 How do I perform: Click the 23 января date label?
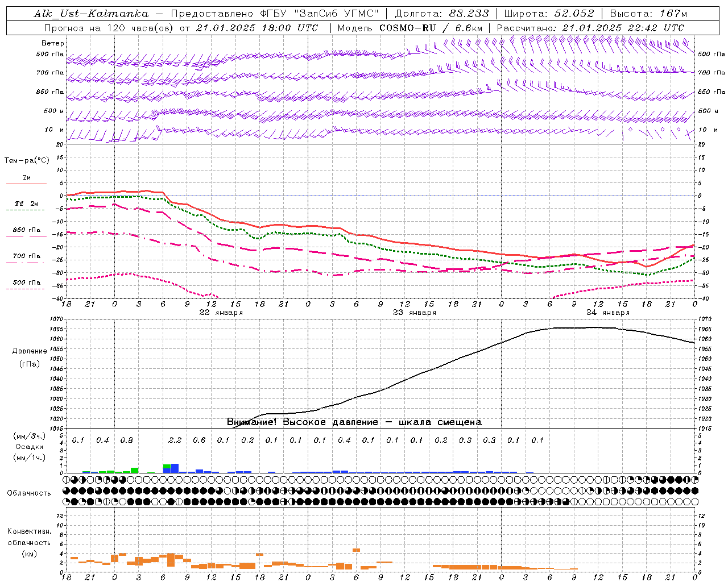pos(415,313)
